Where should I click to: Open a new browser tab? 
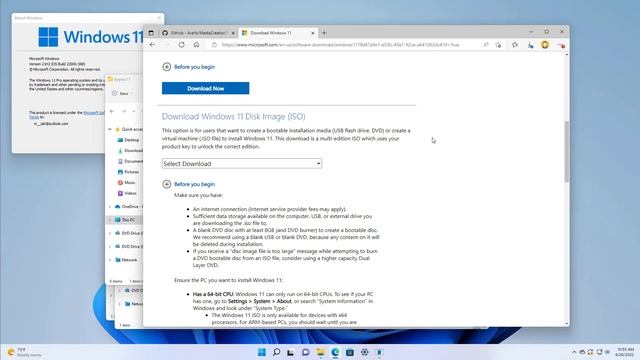(324, 33)
